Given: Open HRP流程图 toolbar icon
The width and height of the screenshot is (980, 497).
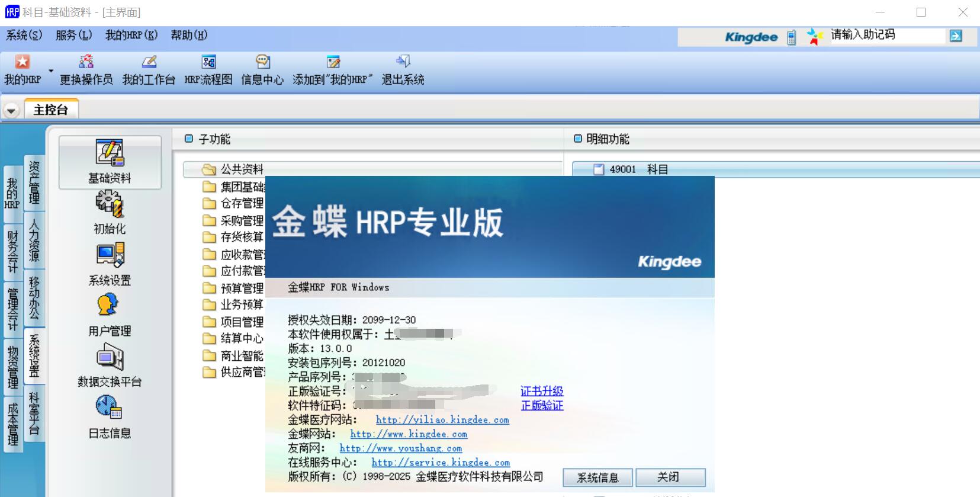Looking at the screenshot, I should coord(208,62).
